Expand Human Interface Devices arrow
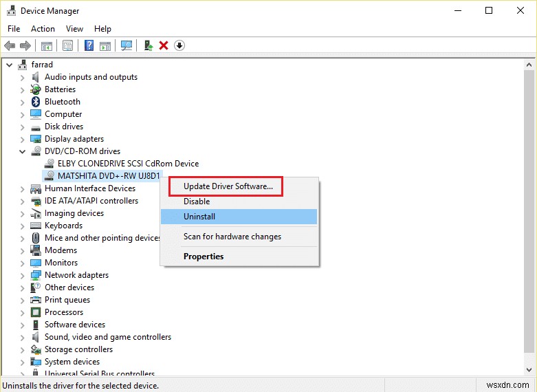The height and width of the screenshot is (392, 537). 22,189
